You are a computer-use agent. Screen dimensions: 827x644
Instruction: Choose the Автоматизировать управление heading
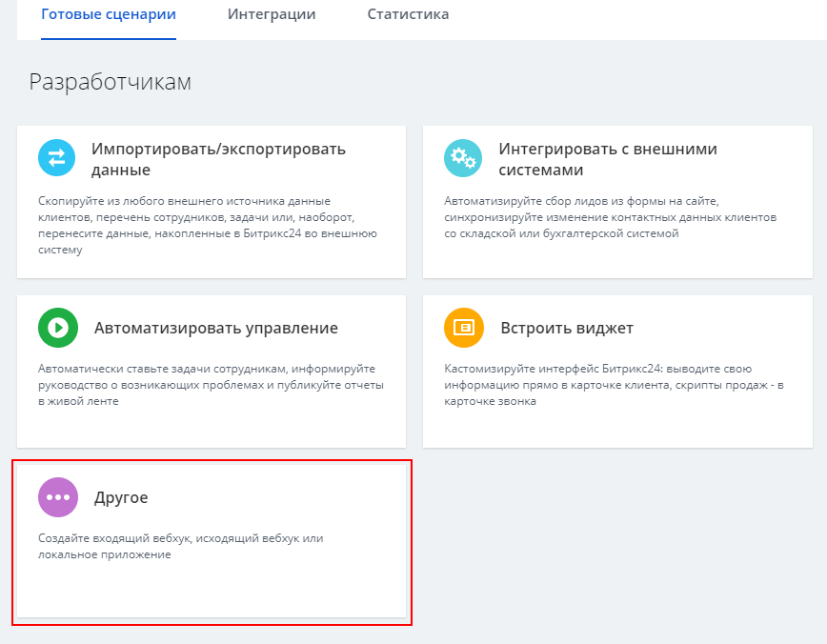point(216,328)
